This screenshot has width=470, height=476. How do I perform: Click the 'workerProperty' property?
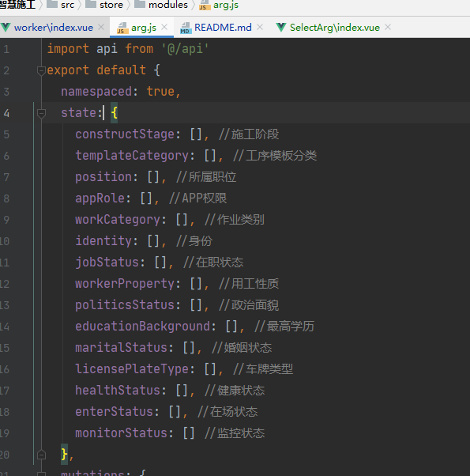click(x=125, y=284)
